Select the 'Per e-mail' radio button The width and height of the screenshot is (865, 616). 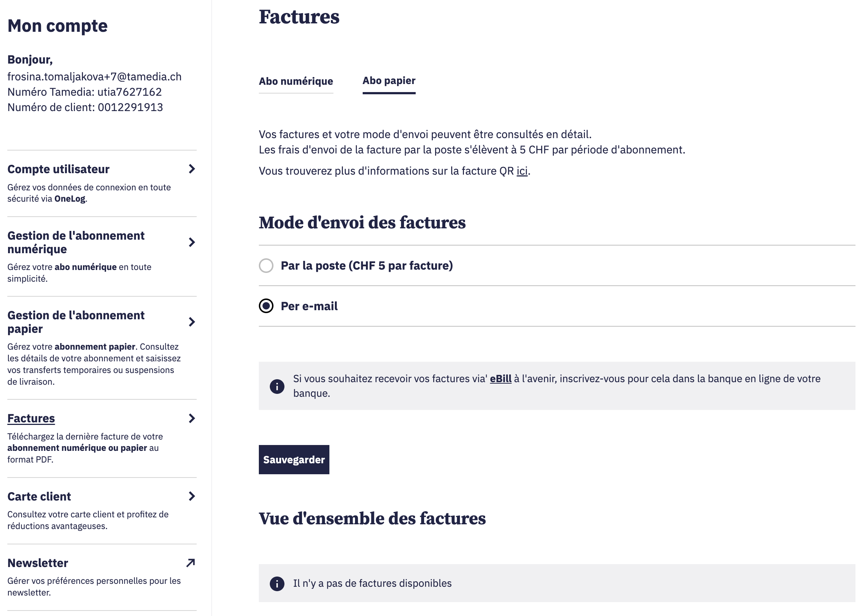[266, 306]
